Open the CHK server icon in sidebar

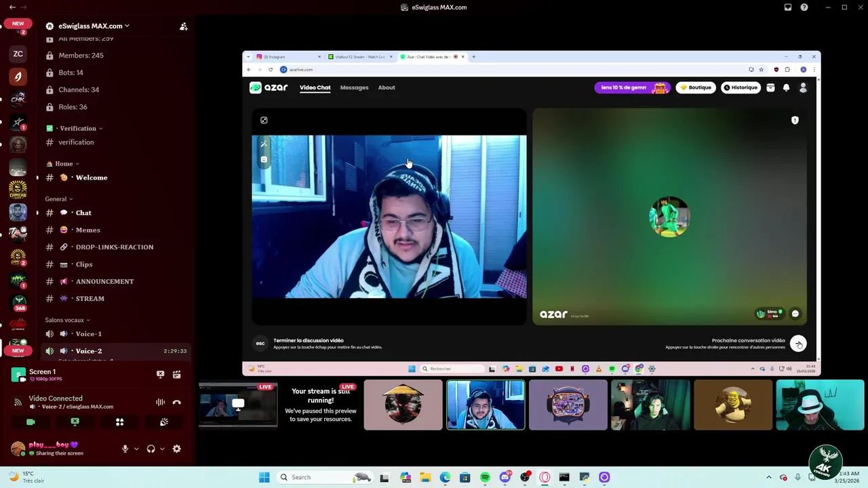(18, 99)
